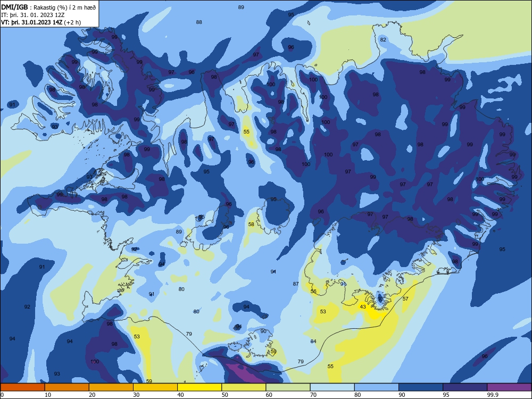Click the humidity value '56' on the map
Viewport: 532px width, 399px height.
coord(313,292)
